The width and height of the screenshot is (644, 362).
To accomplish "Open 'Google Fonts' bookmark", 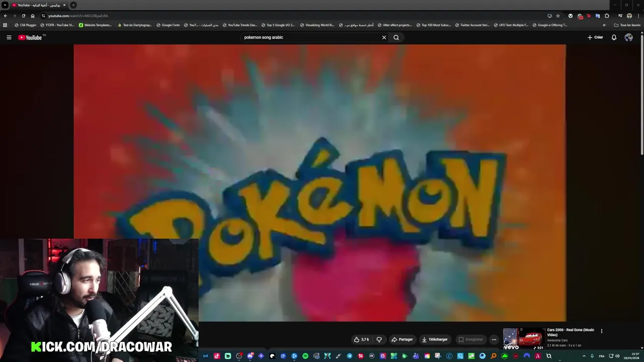I will 168,25.
